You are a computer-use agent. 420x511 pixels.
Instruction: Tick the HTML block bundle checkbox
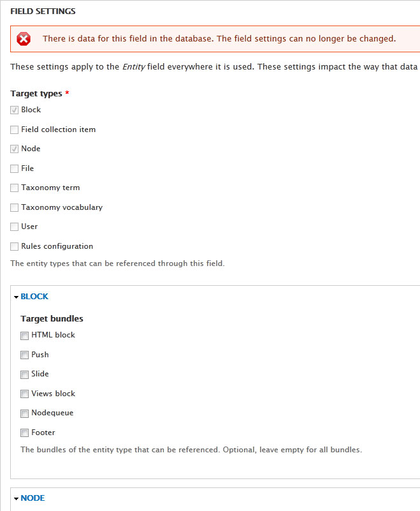(24, 336)
